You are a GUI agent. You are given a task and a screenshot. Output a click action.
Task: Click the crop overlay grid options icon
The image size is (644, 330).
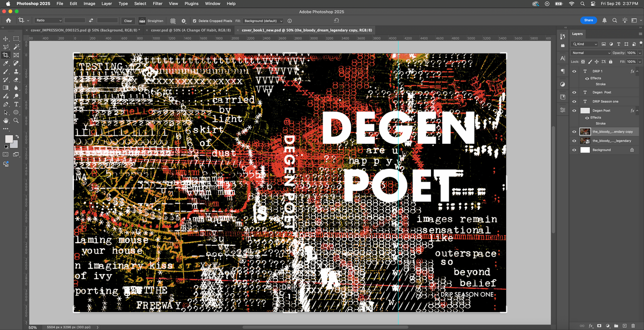pyautogui.click(x=173, y=21)
